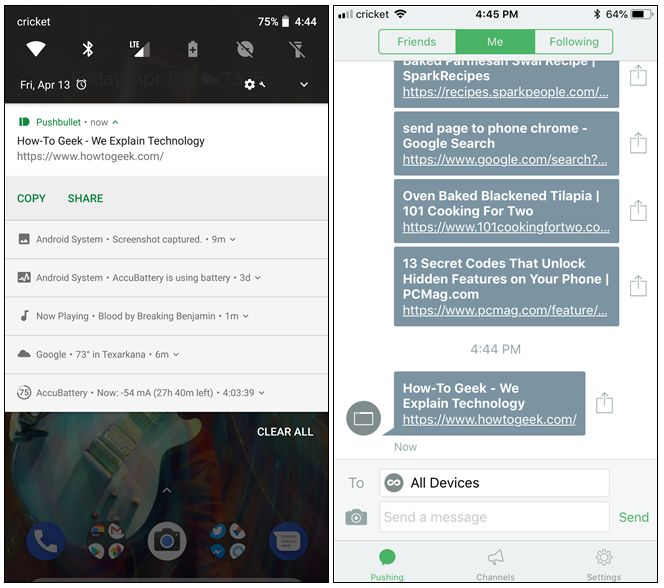Tap screenshot image icon in Android System row
Viewport: 664px width, 588px height.
(24, 239)
